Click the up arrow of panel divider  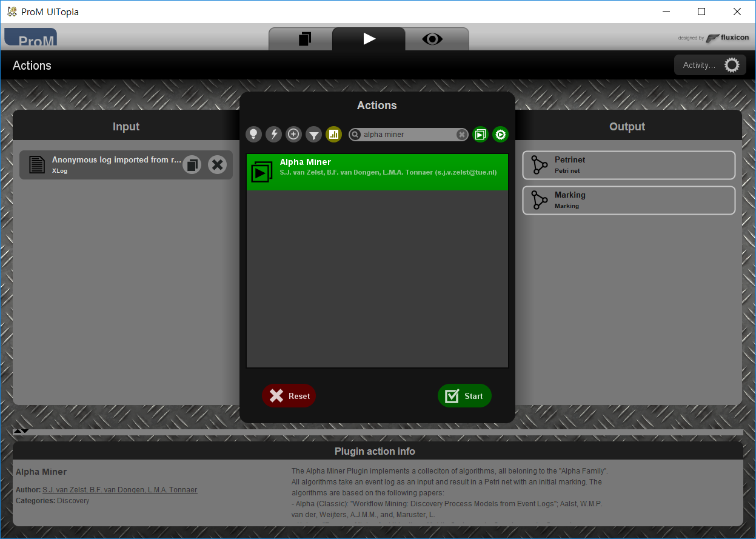(18, 430)
